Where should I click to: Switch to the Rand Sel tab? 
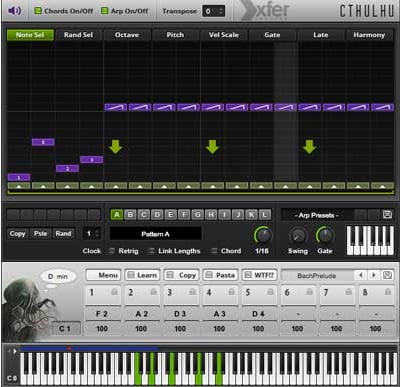click(78, 35)
